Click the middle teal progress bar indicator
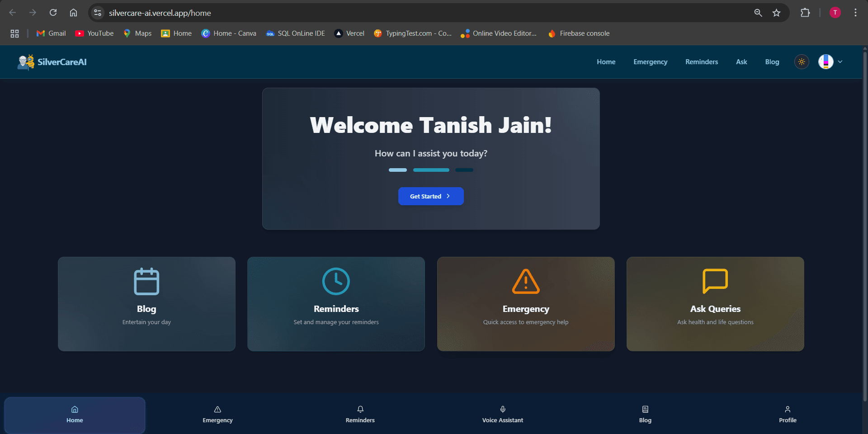The height and width of the screenshot is (434, 868). [x=431, y=170]
